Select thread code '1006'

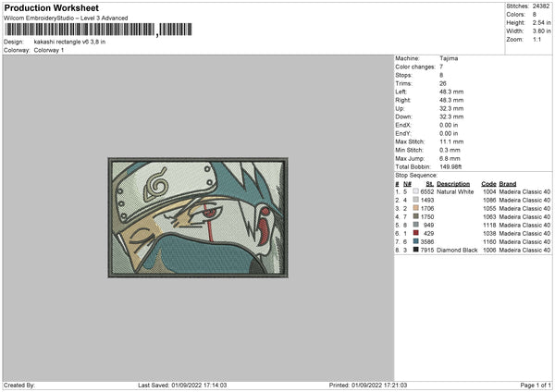tap(489, 251)
